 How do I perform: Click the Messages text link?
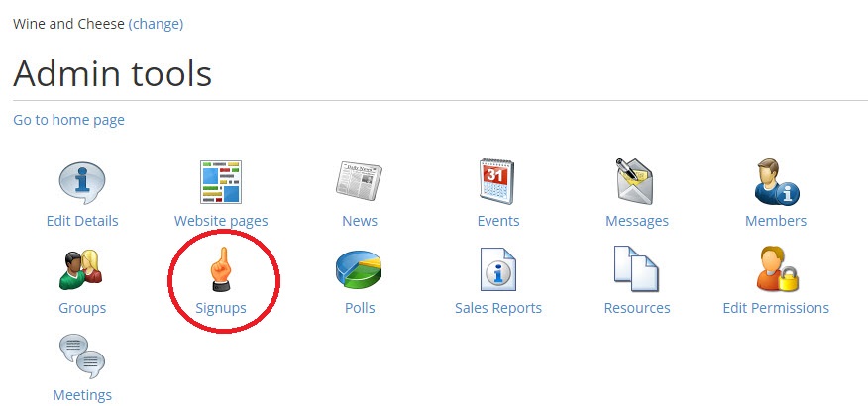point(636,221)
